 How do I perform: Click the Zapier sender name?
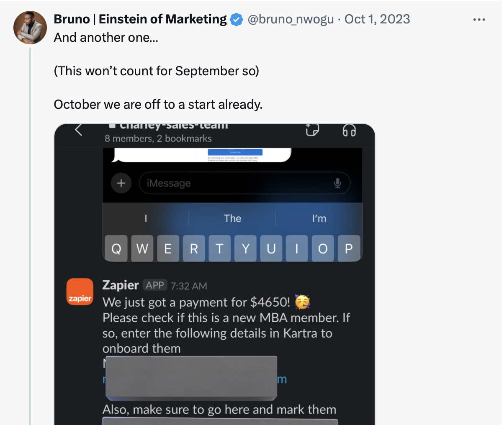(x=121, y=285)
